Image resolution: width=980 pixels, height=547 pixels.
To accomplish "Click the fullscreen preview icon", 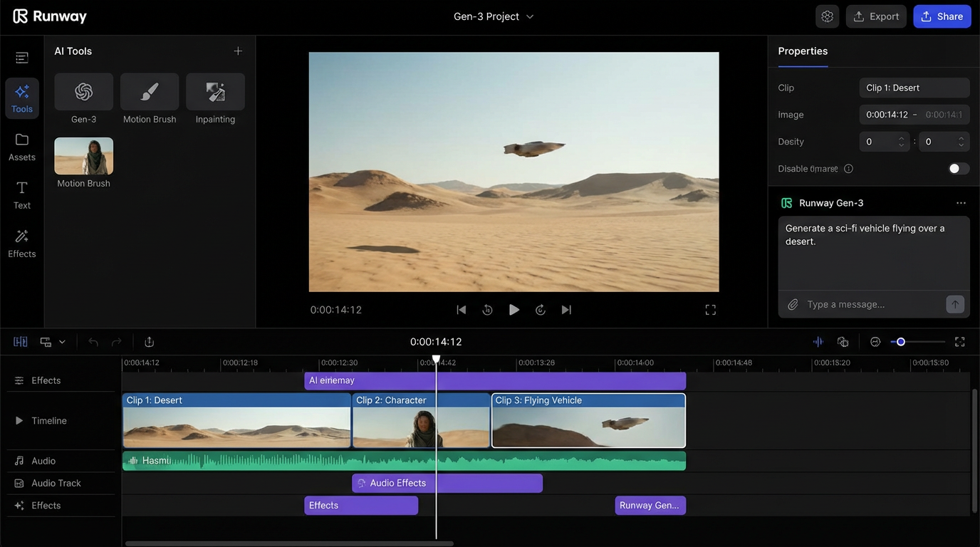I will tap(710, 310).
